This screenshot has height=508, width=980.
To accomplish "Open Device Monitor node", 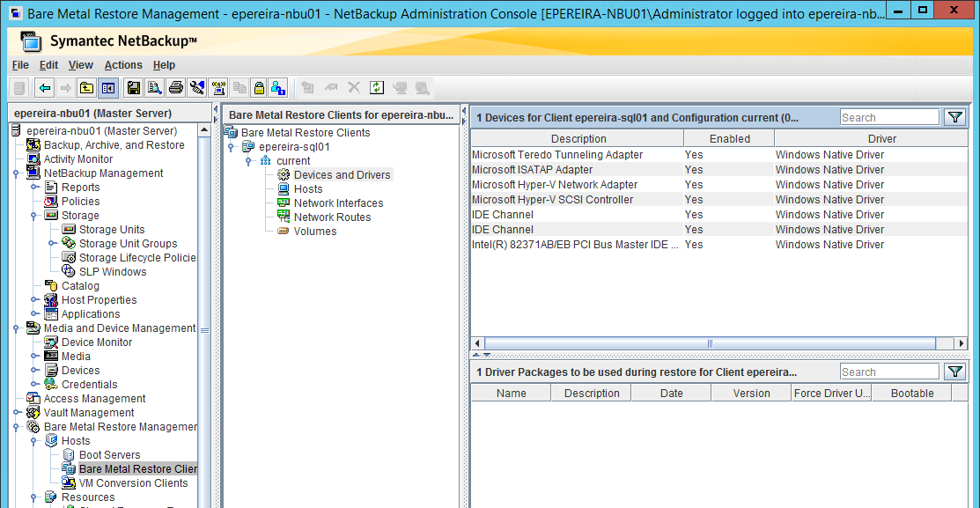I will coord(97,342).
